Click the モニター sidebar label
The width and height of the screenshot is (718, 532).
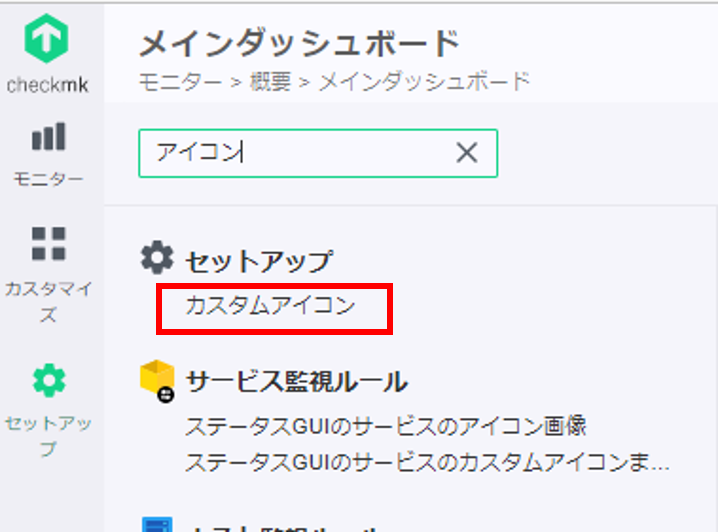pyautogui.click(x=49, y=179)
